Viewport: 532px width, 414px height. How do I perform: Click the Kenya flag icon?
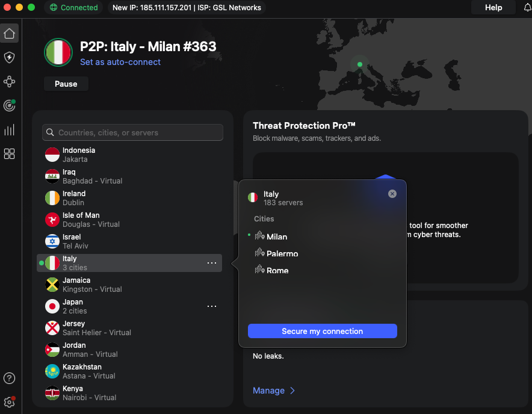tap(52, 393)
